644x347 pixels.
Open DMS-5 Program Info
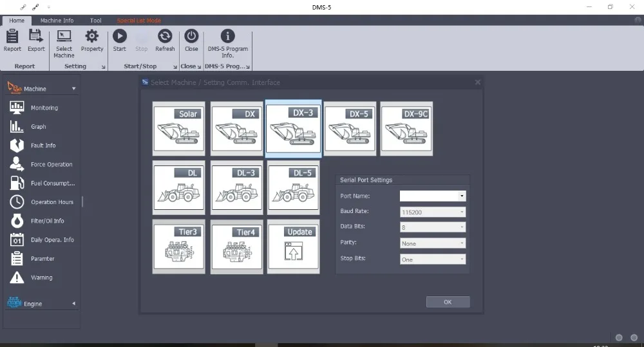tap(227, 42)
